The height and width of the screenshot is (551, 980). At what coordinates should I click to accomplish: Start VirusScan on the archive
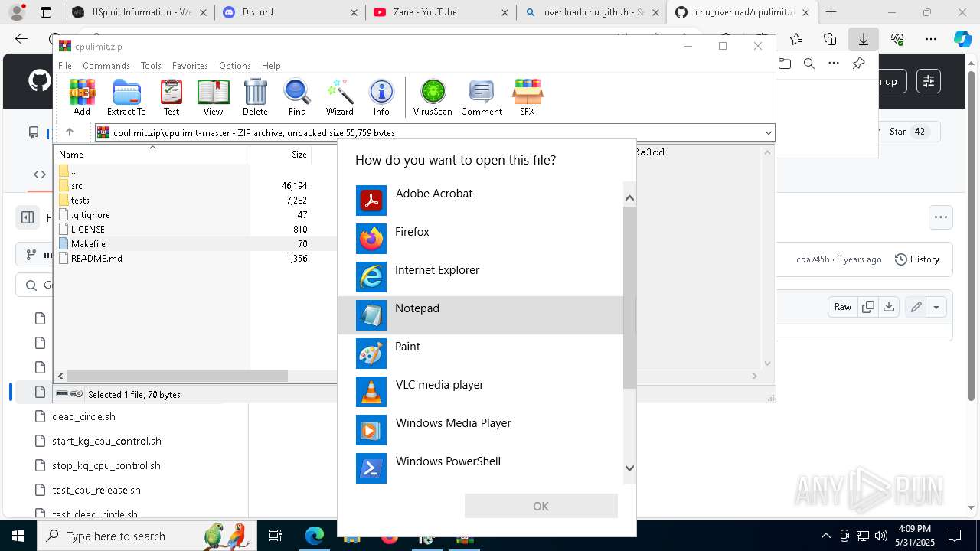point(433,97)
